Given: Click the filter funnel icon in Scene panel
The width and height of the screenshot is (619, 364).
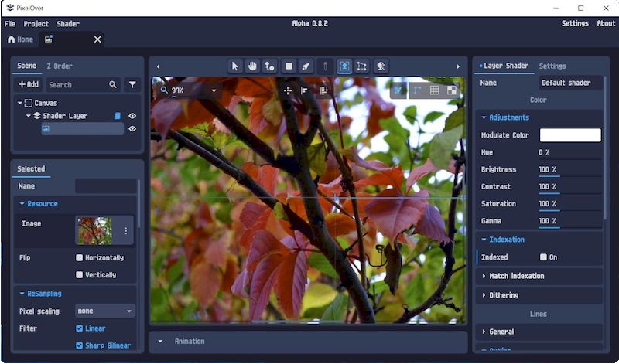Looking at the screenshot, I should [x=132, y=85].
